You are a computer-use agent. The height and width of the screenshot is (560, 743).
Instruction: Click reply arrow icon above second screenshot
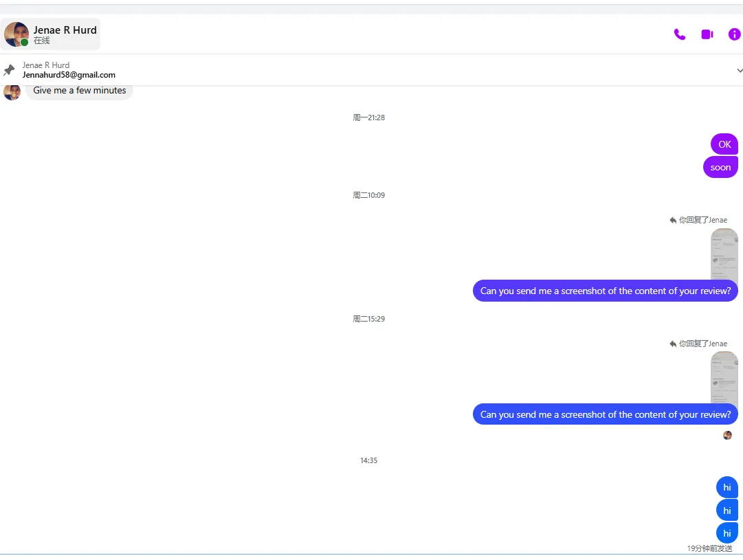coord(673,344)
